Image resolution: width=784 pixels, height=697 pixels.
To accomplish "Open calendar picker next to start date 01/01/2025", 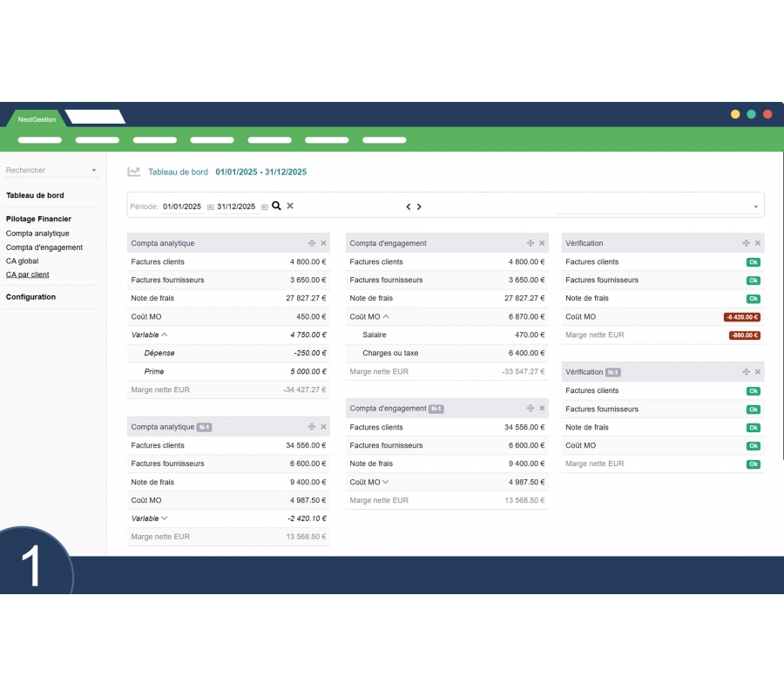I will click(210, 207).
